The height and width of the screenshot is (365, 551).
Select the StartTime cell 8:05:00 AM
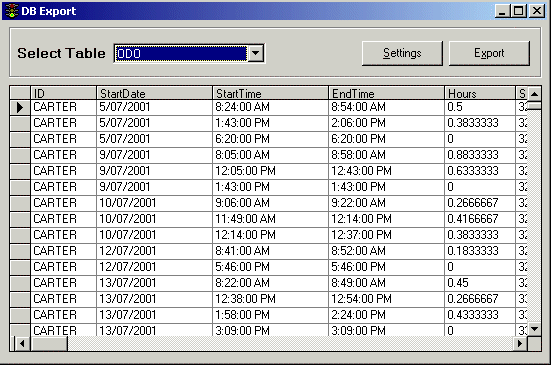270,155
